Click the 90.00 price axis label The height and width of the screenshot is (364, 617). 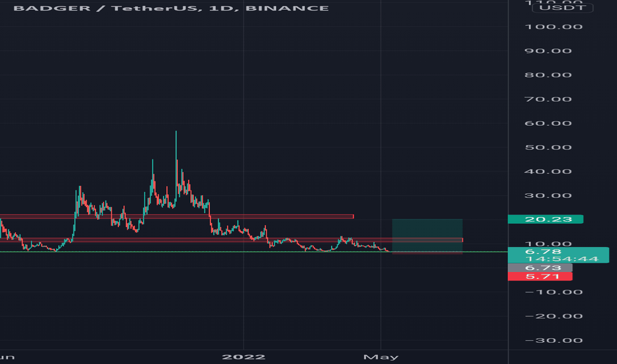tap(547, 51)
